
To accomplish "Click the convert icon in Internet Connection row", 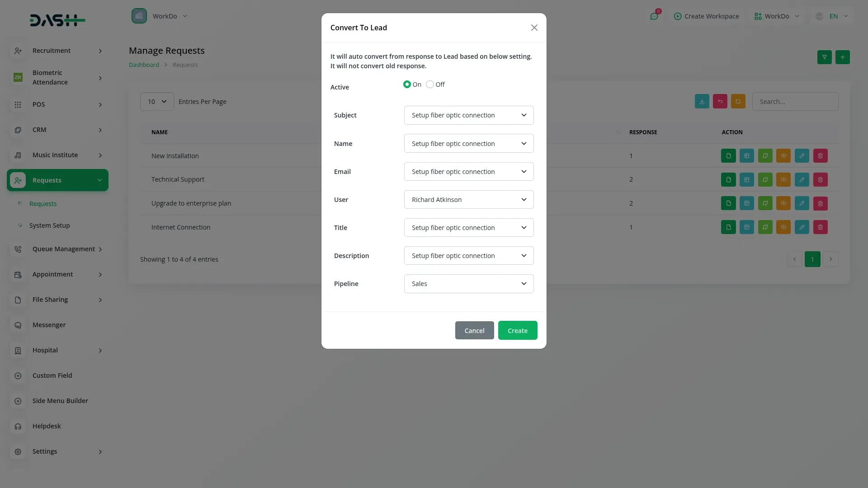I will (765, 227).
